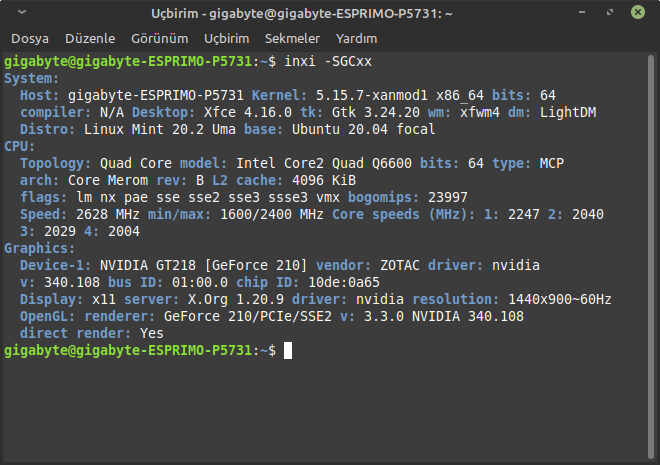Viewport: 660px width, 465px height.
Task: Open the Dosya menu
Action: pyautogui.click(x=30, y=39)
